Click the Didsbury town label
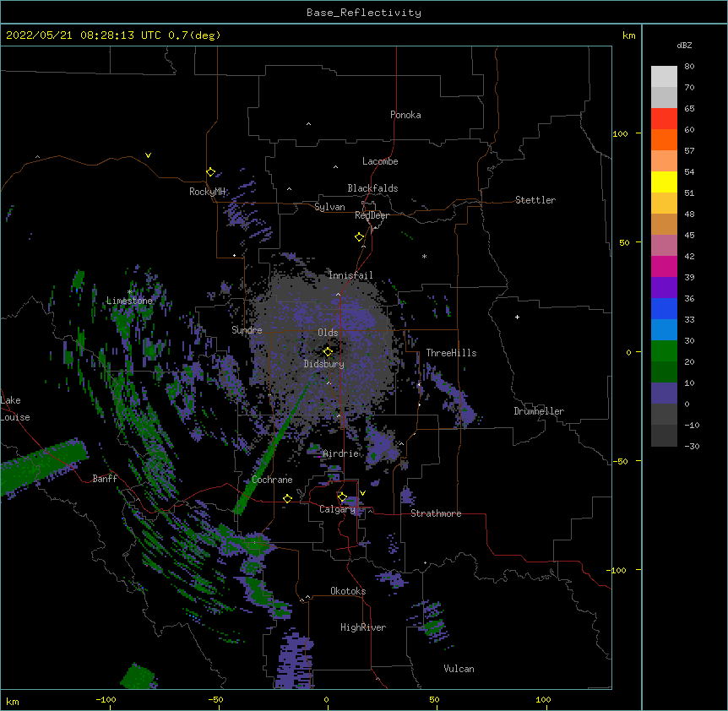Image resolution: width=728 pixels, height=711 pixels. tap(323, 364)
